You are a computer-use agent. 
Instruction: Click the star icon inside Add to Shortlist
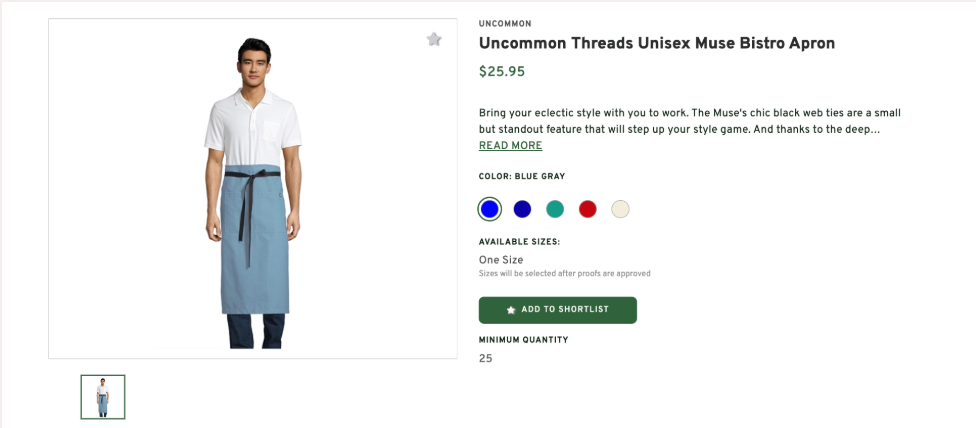tap(511, 310)
